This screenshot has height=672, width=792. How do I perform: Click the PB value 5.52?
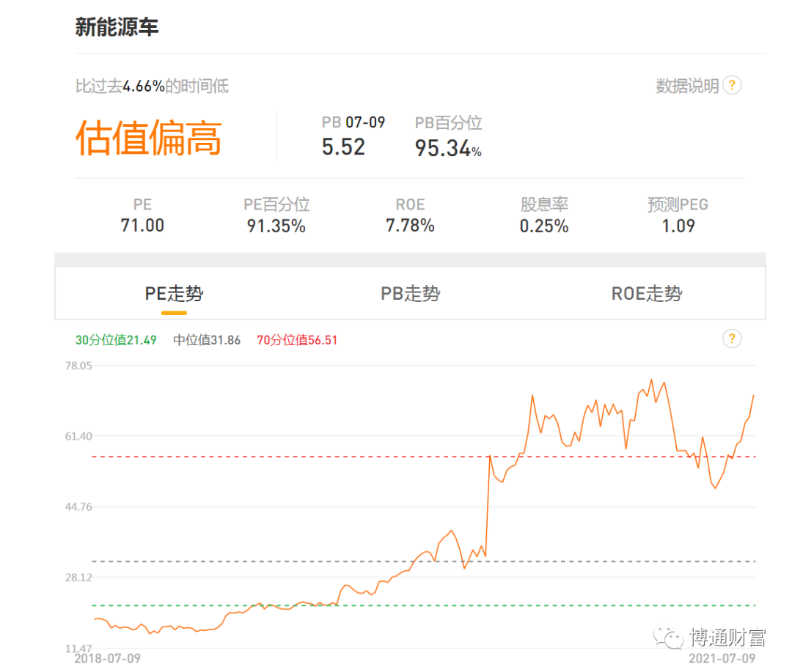pyautogui.click(x=343, y=147)
